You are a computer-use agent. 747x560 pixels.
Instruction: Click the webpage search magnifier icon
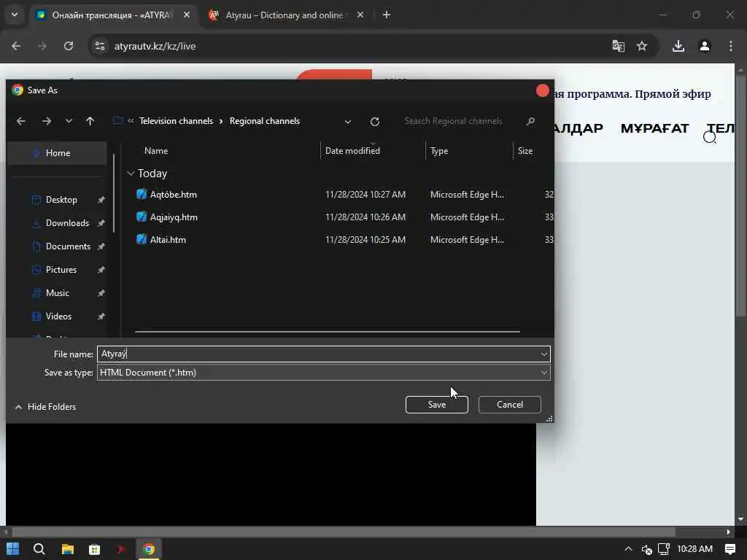(709, 138)
